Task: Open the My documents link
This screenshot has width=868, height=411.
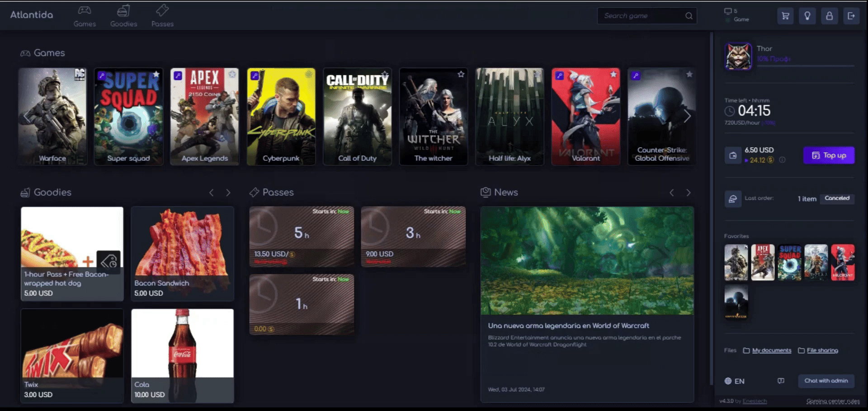Action: point(772,350)
